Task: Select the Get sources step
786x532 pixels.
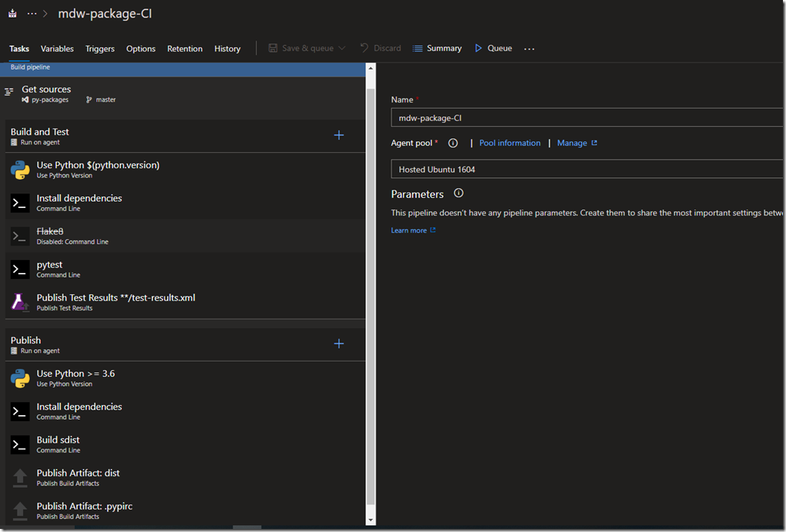Action: click(x=183, y=94)
